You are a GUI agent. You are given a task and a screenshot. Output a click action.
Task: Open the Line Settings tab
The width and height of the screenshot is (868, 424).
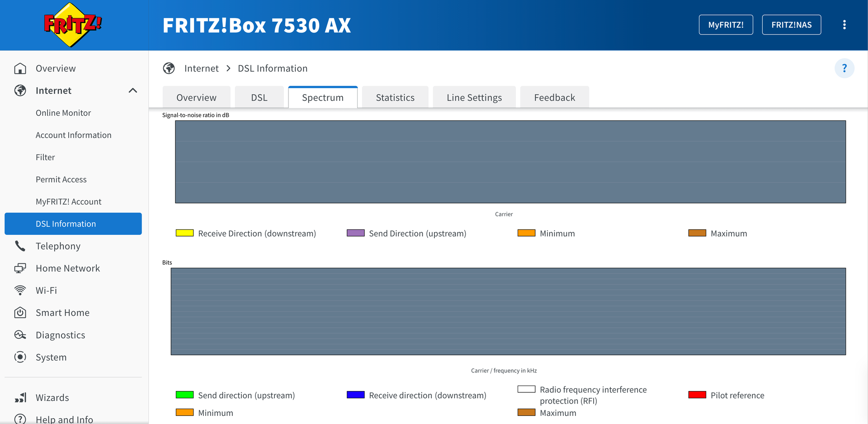474,98
